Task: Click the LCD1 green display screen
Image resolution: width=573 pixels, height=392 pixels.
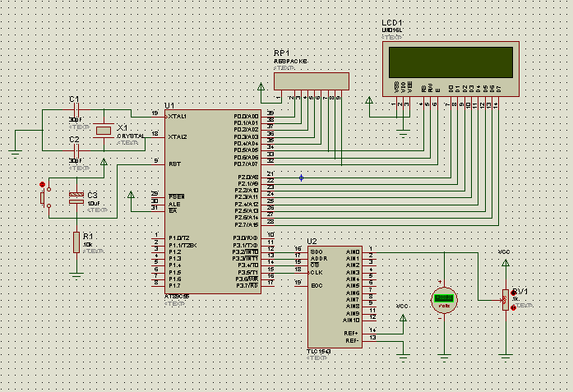Action: tap(450, 62)
